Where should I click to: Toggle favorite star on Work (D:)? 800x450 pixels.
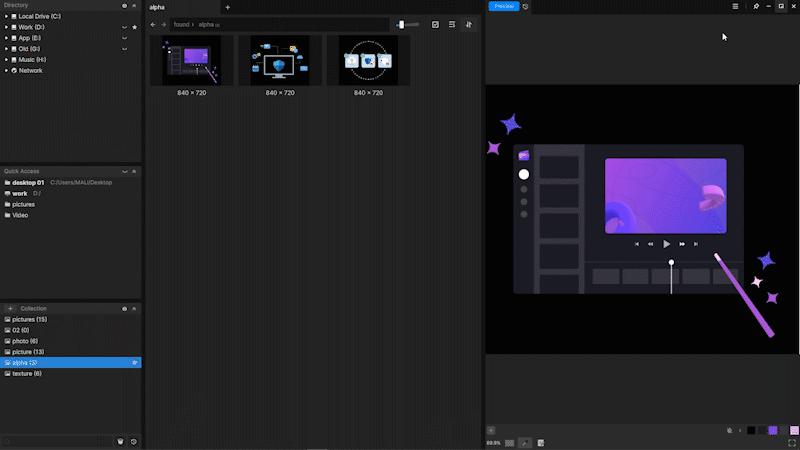pos(135,27)
